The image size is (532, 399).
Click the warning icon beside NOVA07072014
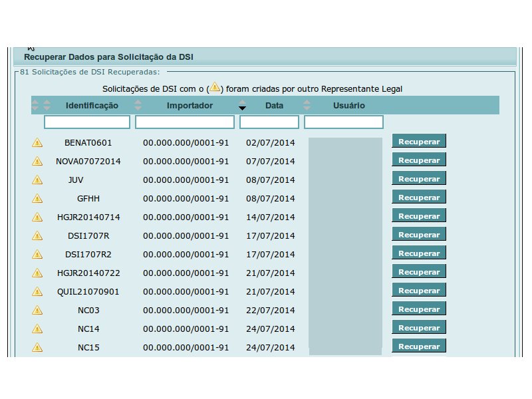pos(37,162)
